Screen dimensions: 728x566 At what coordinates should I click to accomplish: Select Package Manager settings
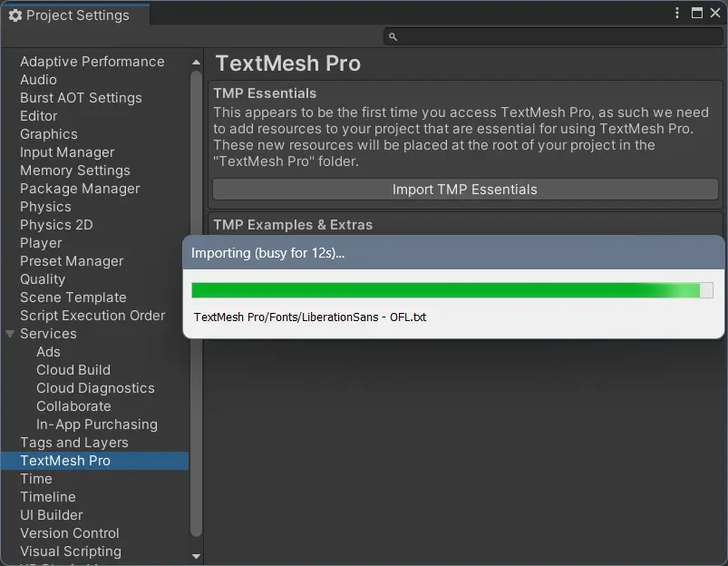[80, 188]
